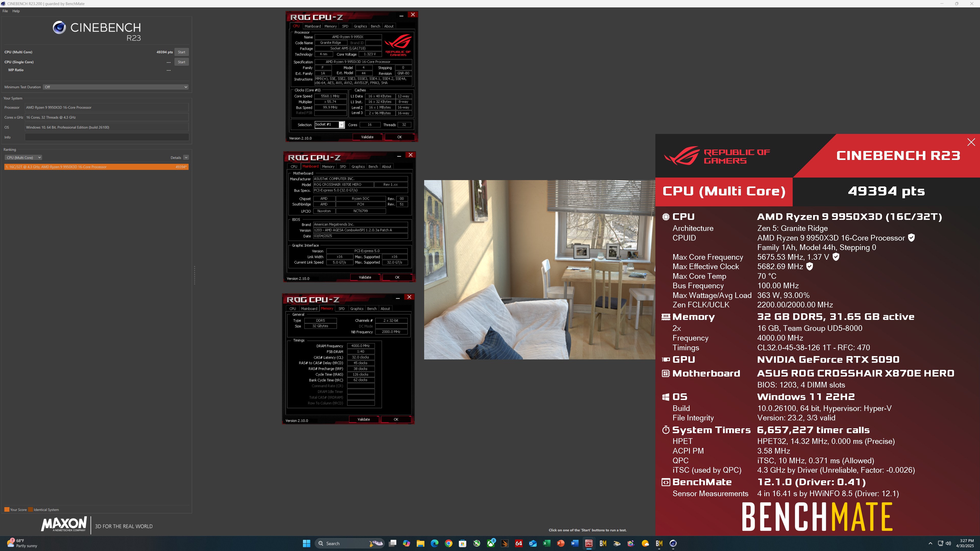This screenshot has height=551, width=980.
Task: Close the BenchMate result panel
Action: tap(971, 142)
